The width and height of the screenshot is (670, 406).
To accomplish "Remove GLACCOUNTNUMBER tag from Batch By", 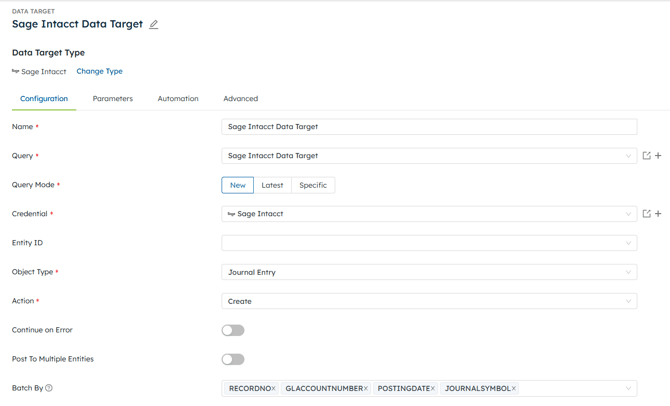I will coord(366,388).
